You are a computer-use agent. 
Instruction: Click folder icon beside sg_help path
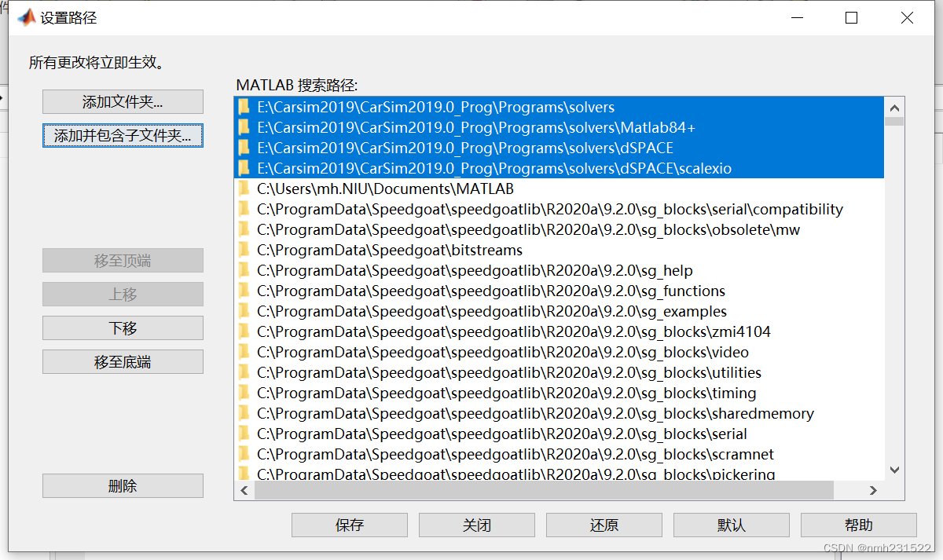click(x=244, y=270)
